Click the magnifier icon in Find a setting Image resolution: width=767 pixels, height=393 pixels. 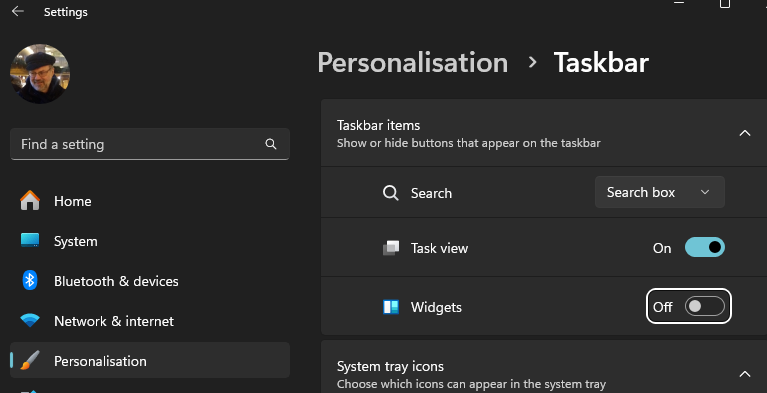click(271, 144)
